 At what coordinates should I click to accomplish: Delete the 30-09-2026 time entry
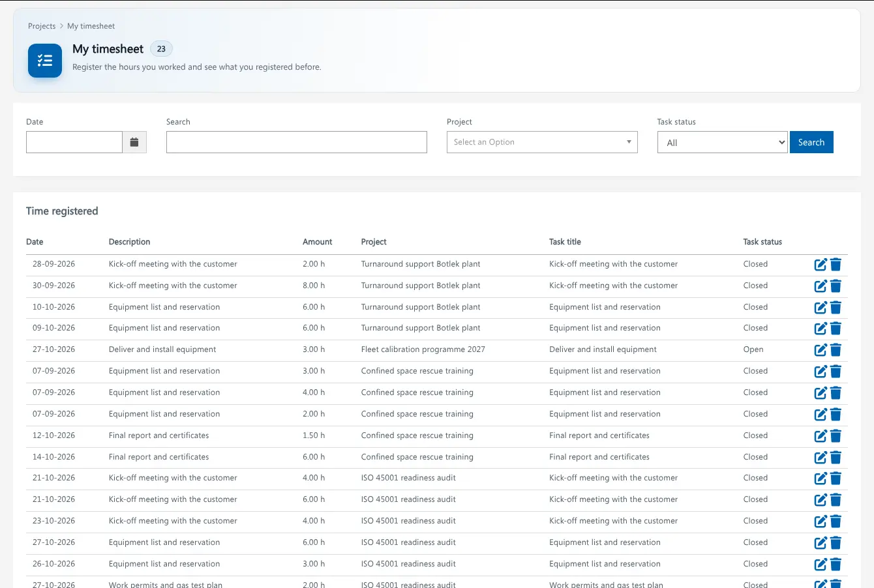[x=836, y=286]
